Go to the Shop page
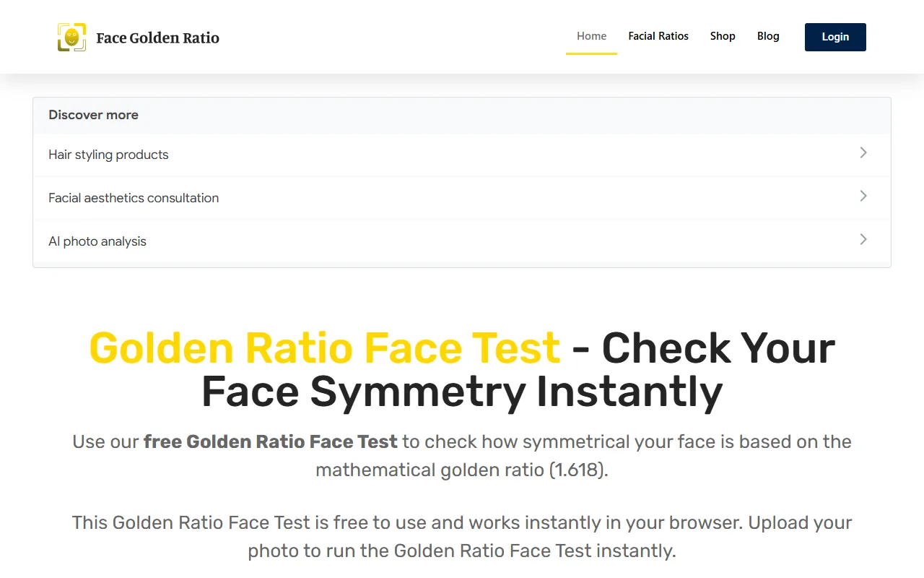The height and width of the screenshot is (578, 924). (x=722, y=36)
